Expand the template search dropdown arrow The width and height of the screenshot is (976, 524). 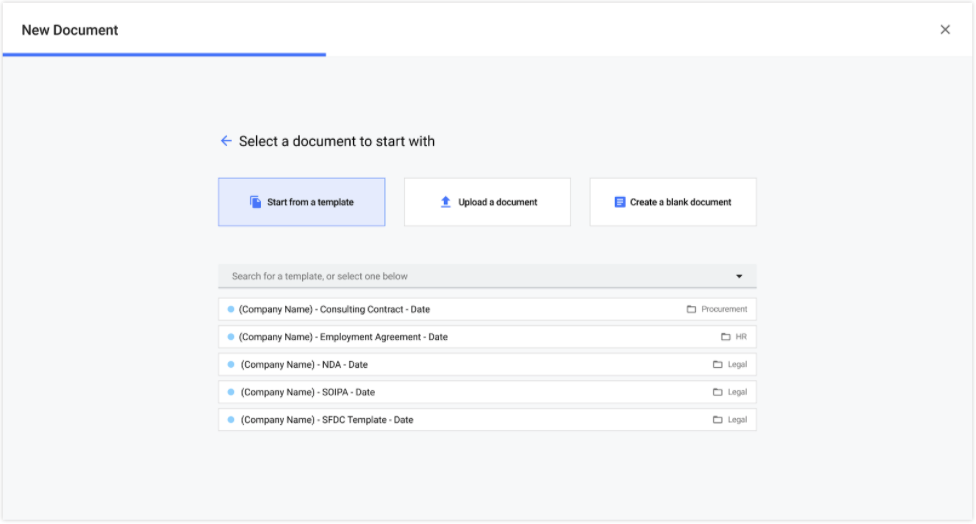pyautogui.click(x=739, y=276)
